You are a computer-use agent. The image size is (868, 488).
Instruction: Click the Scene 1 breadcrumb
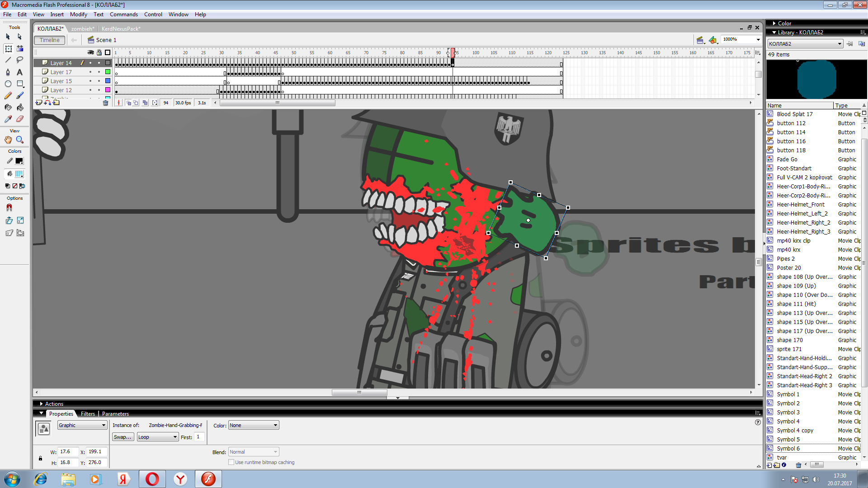(x=102, y=40)
